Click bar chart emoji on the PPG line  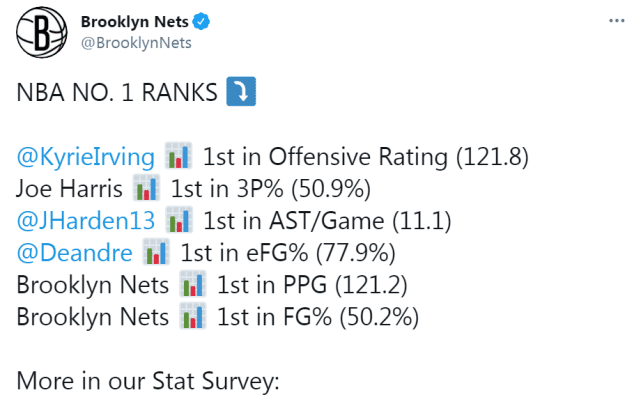(x=193, y=284)
